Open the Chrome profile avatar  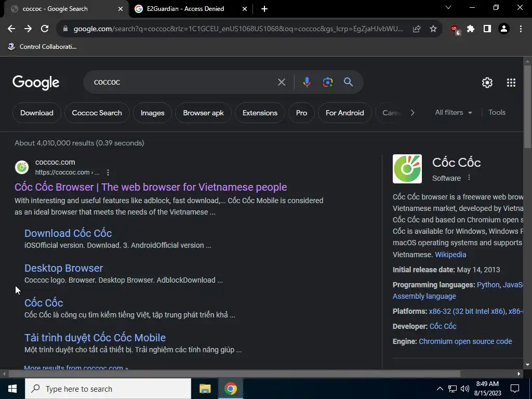[504, 29]
